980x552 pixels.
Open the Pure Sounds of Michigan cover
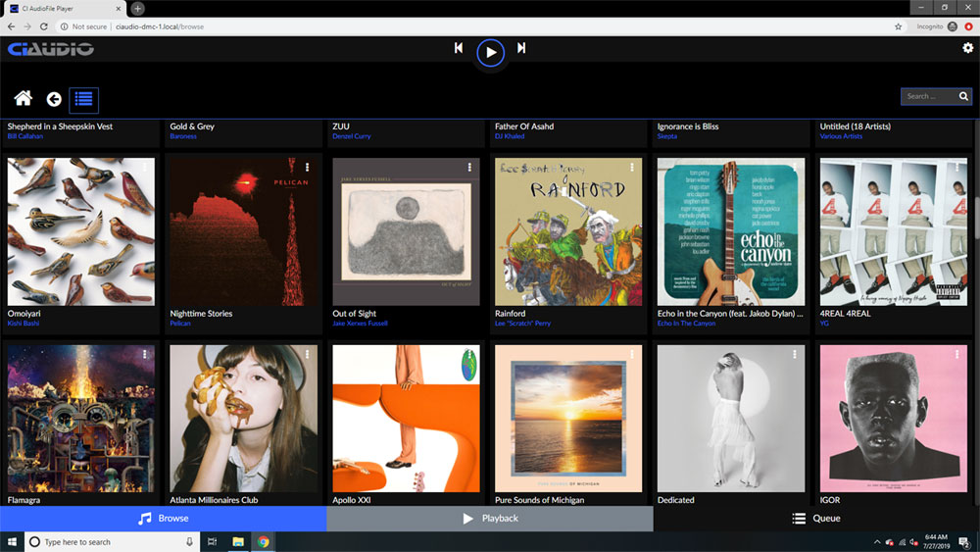click(x=568, y=419)
